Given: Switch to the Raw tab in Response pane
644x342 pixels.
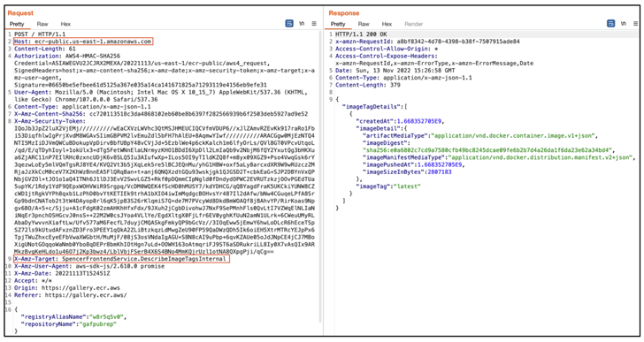Looking at the screenshot, I should (364, 24).
